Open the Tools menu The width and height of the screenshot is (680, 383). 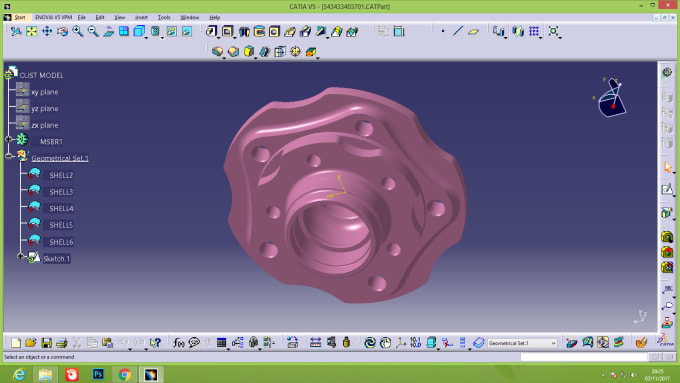click(164, 17)
